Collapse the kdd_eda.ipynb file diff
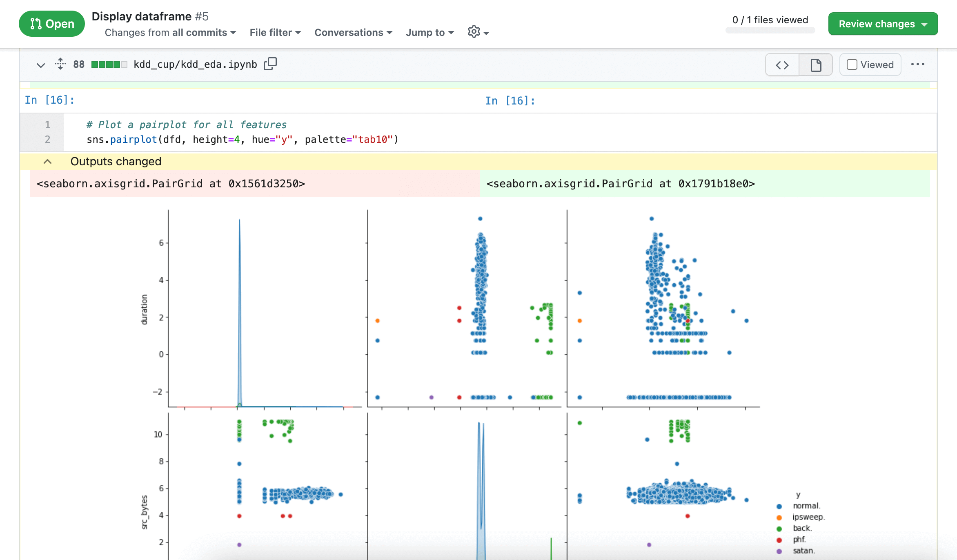The height and width of the screenshot is (560, 957). click(x=40, y=65)
